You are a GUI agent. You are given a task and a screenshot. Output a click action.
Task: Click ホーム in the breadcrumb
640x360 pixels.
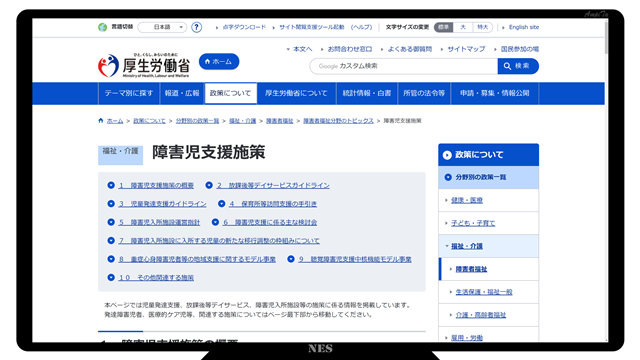pyautogui.click(x=115, y=121)
